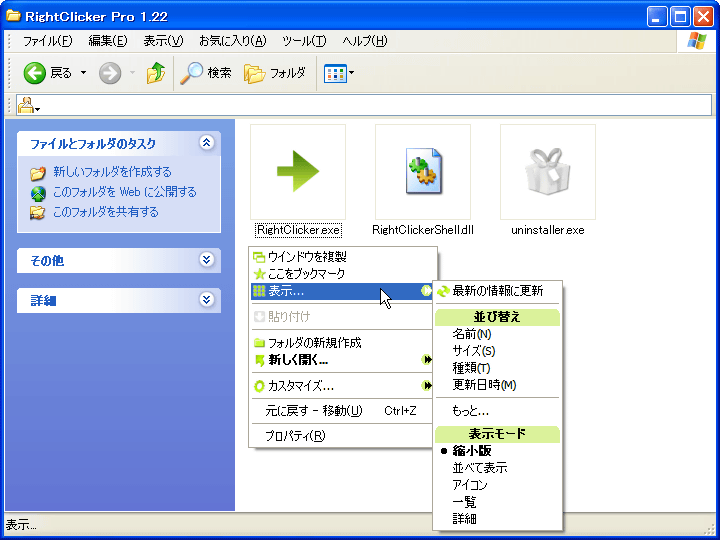Click the その他 panel header title
Image resolution: width=720 pixels, height=540 pixels.
click(x=47, y=261)
